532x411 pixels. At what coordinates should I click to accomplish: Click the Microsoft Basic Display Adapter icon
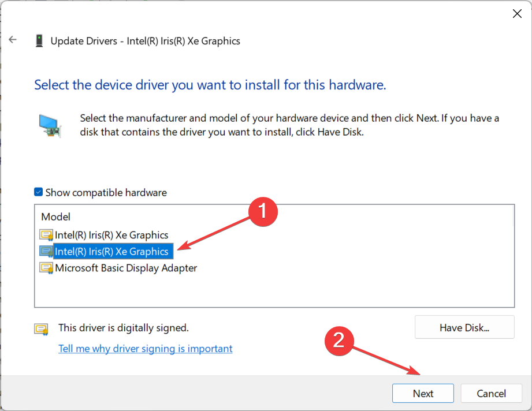[46, 268]
